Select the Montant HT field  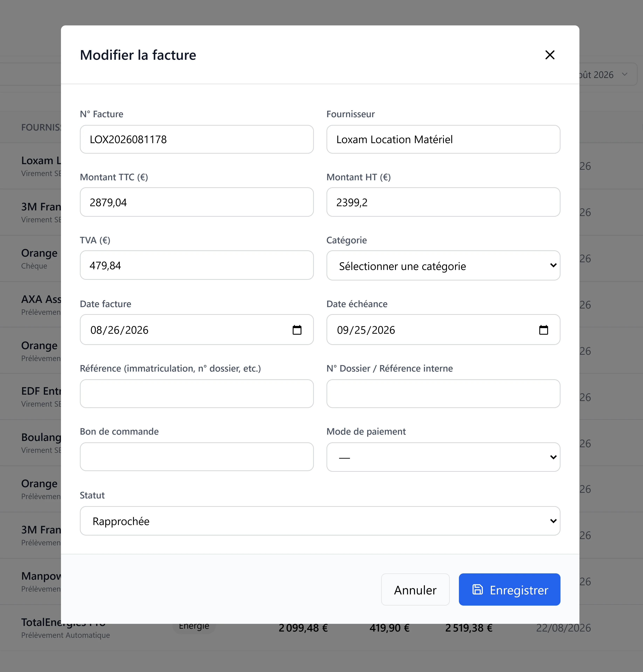click(443, 202)
